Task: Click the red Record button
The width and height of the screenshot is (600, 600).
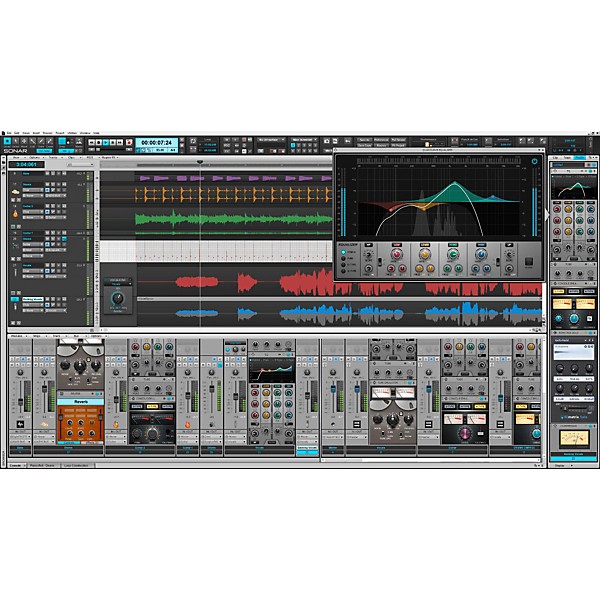Action: (x=129, y=142)
